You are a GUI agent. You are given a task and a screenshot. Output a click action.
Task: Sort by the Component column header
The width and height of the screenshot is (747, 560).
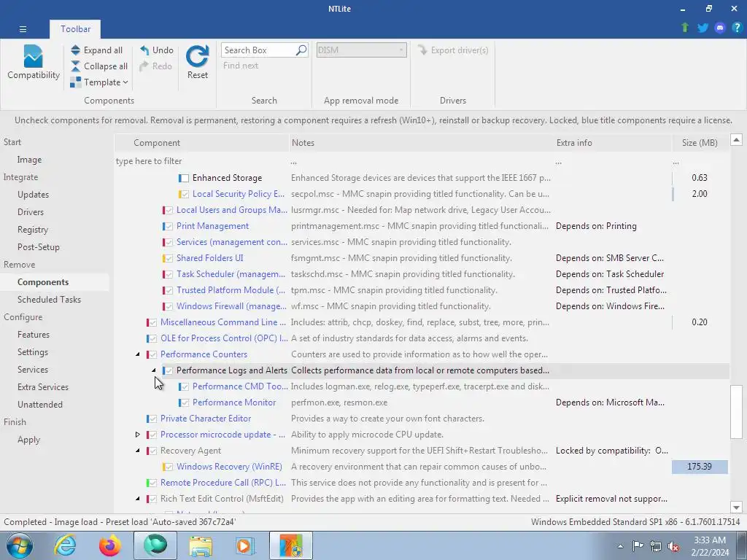[202, 143]
